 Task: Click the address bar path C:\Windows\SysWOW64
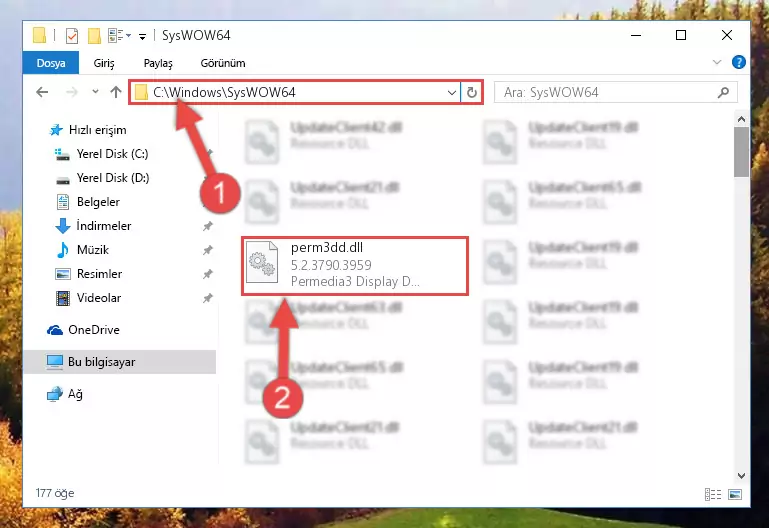224,93
